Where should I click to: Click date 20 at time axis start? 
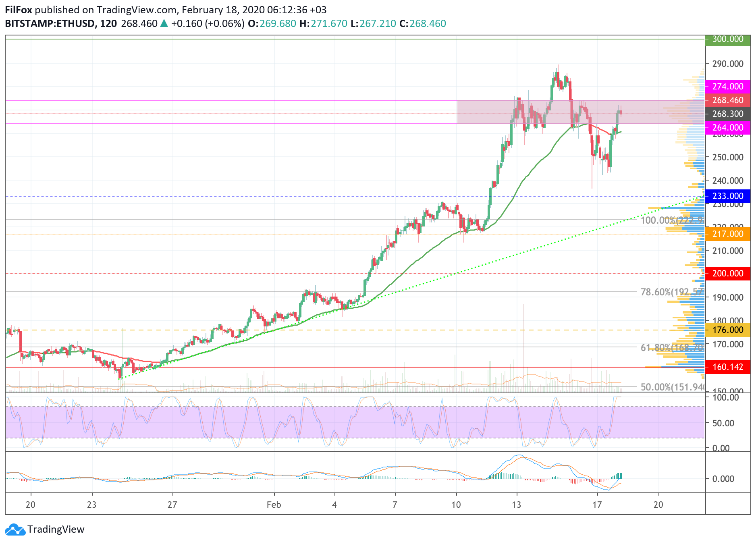click(x=31, y=505)
